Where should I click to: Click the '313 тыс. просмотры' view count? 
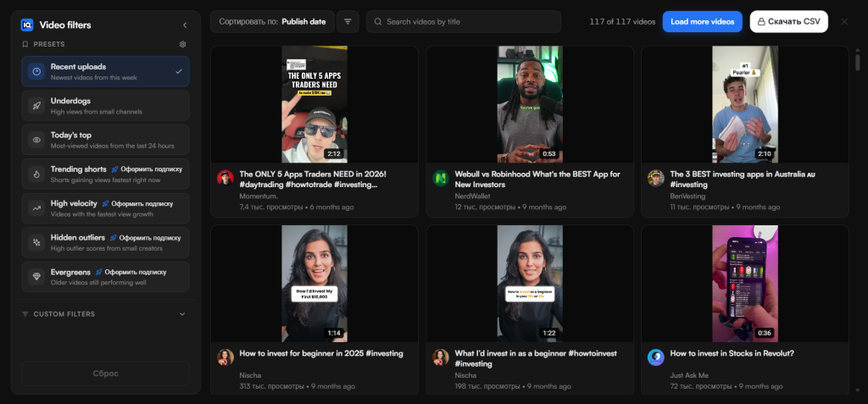point(272,386)
